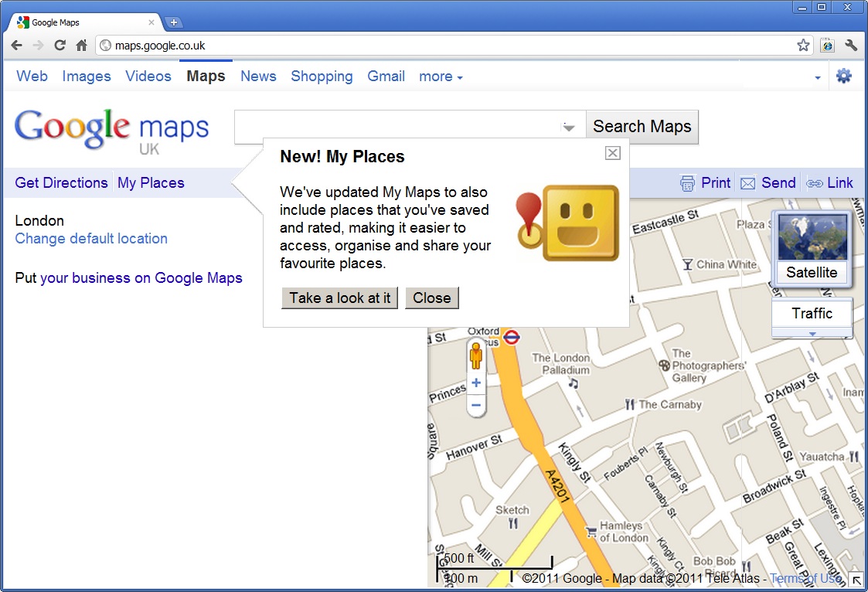Click the page extension icon beside the star

point(827,46)
